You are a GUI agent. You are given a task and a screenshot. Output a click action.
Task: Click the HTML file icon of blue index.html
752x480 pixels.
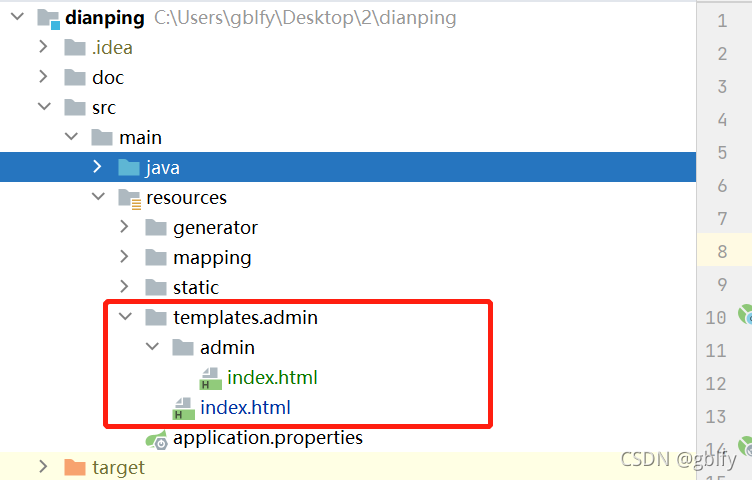tap(184, 409)
